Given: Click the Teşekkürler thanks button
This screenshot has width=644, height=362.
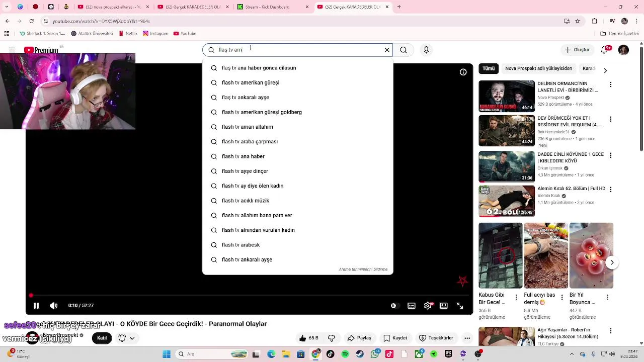Looking at the screenshot, I should click(436, 338).
